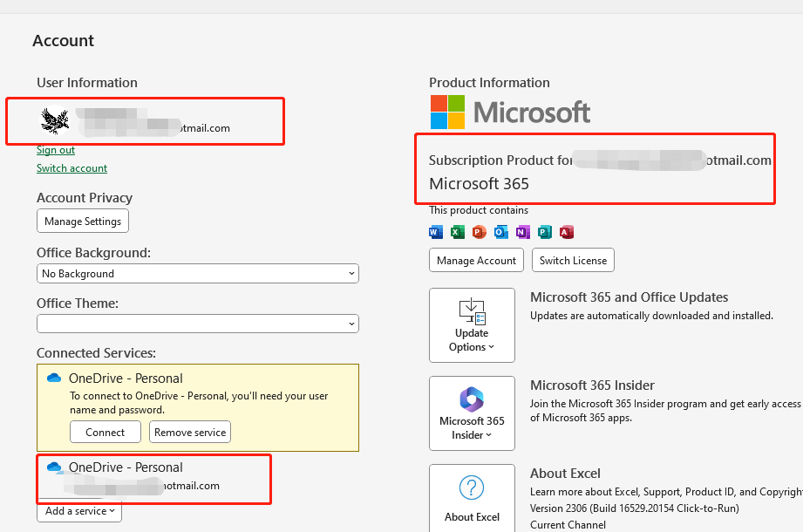This screenshot has width=803, height=532.
Task: Click the Excel app icon
Action: pos(458,232)
